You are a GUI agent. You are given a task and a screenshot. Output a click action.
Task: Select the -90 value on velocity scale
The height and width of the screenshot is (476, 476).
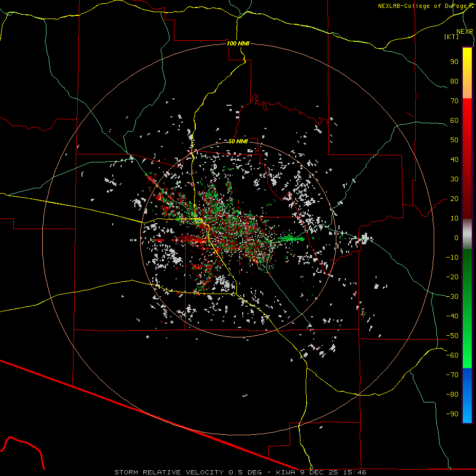(452, 414)
